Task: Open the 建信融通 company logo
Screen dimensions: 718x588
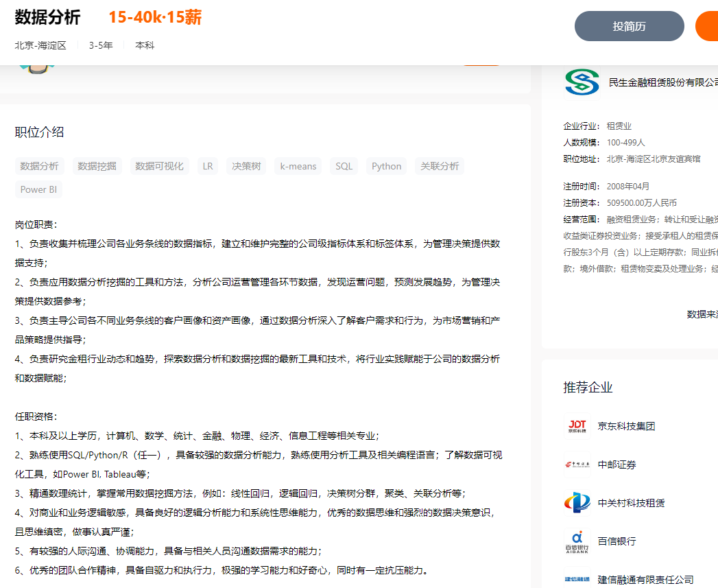Action: pyautogui.click(x=577, y=579)
